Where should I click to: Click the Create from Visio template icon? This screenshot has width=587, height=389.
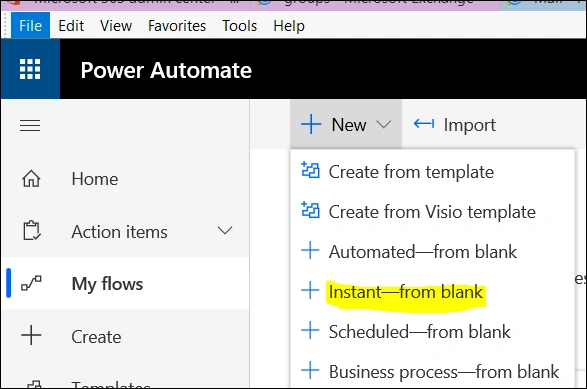pos(310,210)
